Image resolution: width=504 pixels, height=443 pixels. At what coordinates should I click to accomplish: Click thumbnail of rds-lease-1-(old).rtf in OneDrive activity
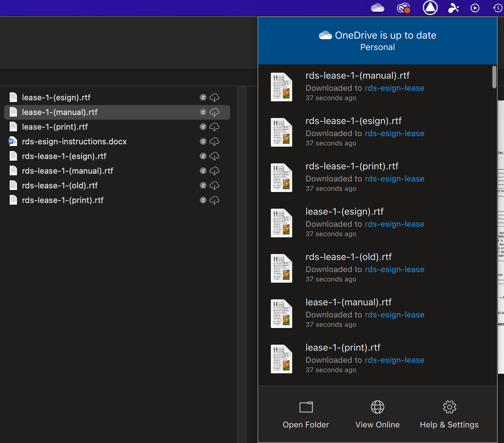tap(282, 268)
